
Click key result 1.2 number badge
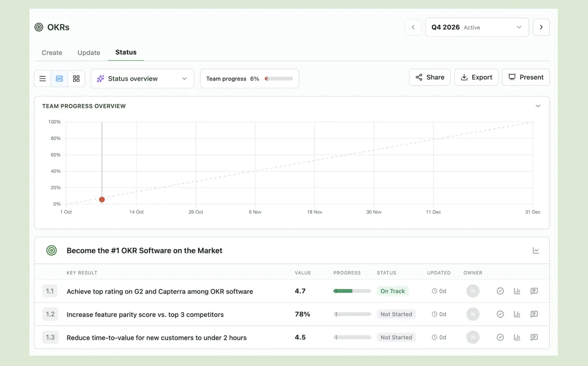click(x=50, y=314)
